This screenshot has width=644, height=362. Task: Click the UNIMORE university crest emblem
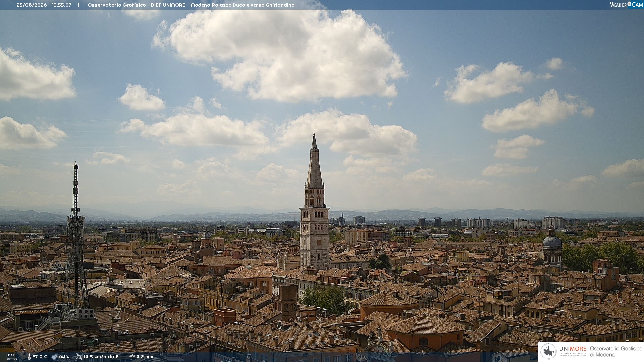pos(548,352)
